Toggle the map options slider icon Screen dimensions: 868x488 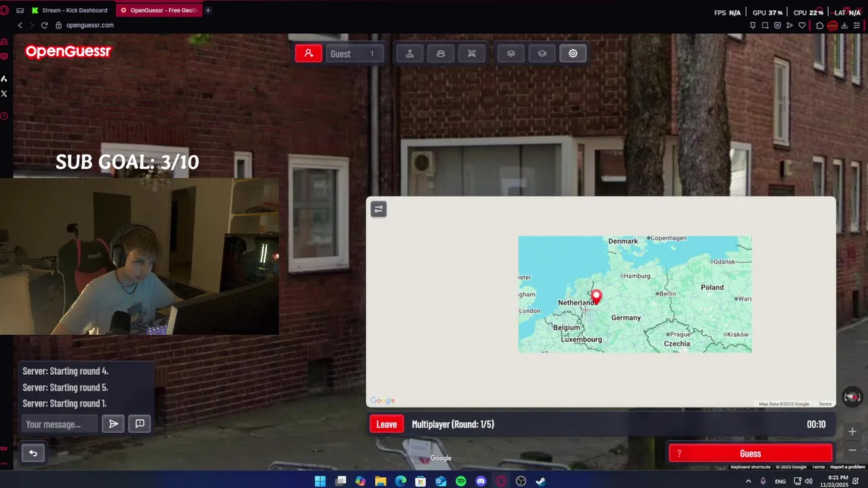[x=378, y=209]
